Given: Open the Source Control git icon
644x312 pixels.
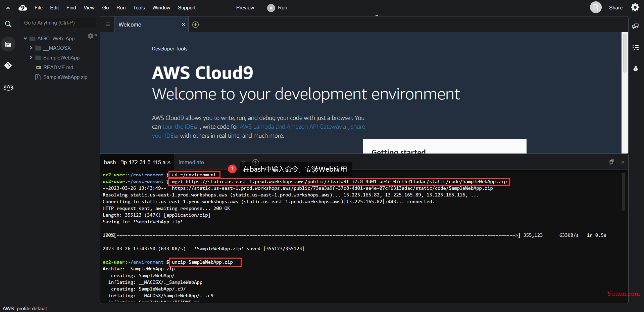Looking at the screenshot, I should pos(8,65).
